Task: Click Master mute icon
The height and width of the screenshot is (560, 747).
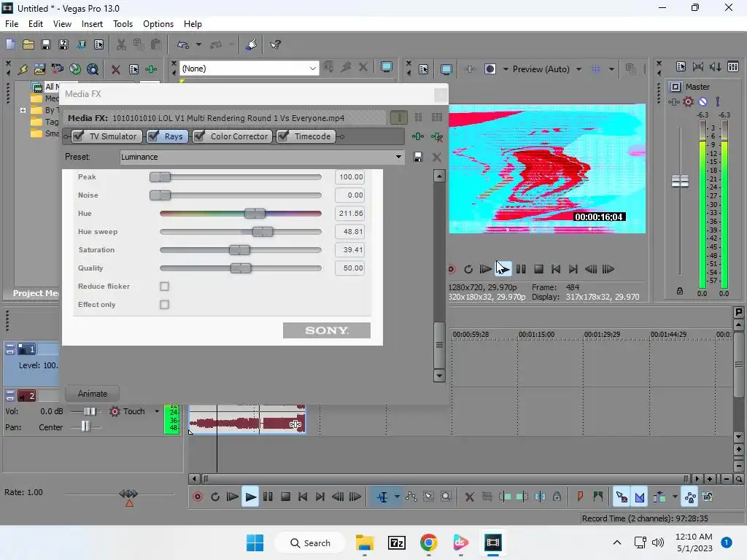Action: coord(703,101)
